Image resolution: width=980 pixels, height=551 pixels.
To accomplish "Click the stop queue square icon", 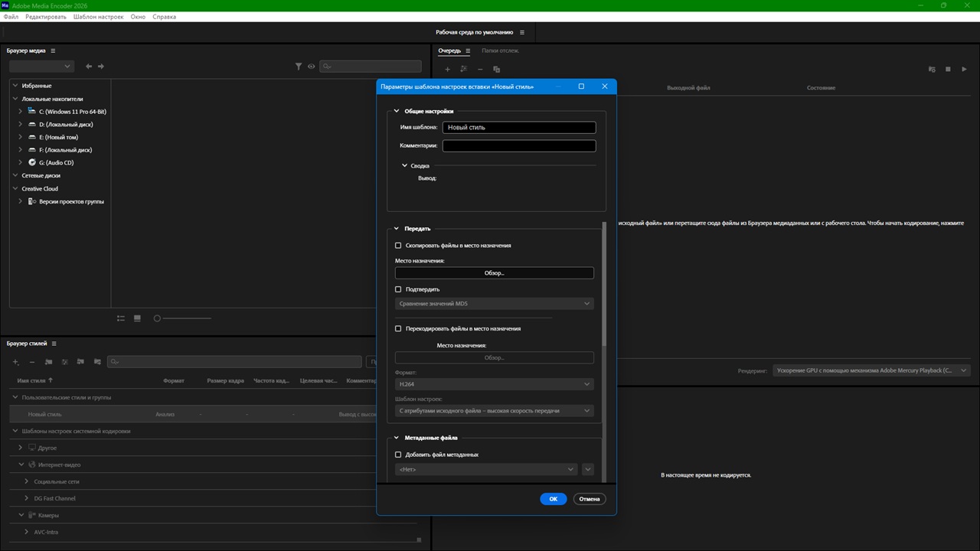I will 948,70.
